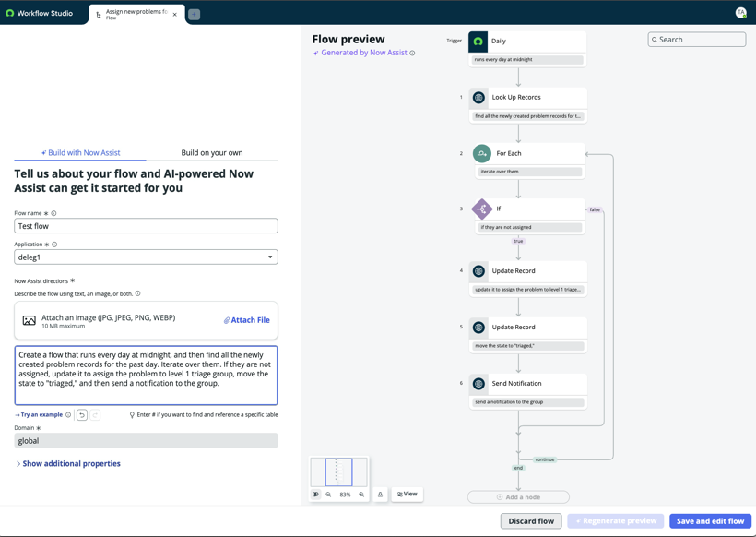Click the Workflow Studio logo icon

point(9,13)
